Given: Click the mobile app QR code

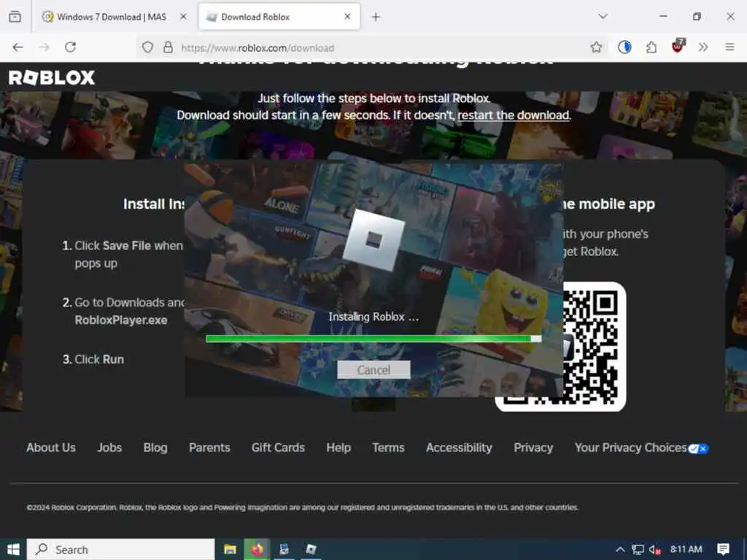Looking at the screenshot, I should [591, 346].
